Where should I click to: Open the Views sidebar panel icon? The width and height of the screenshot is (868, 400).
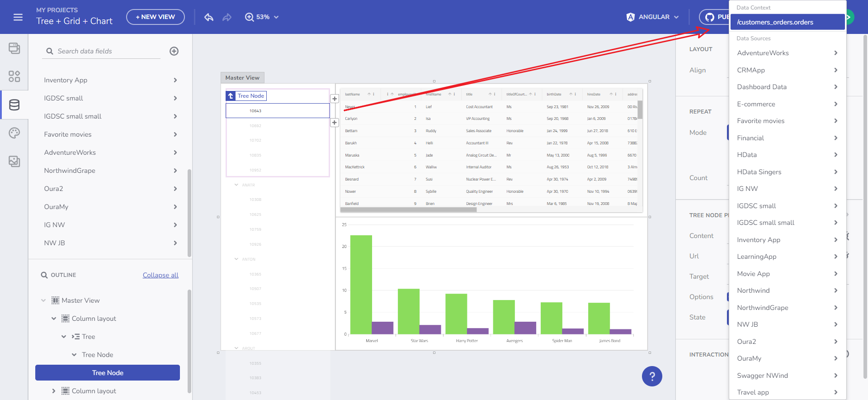click(x=14, y=48)
